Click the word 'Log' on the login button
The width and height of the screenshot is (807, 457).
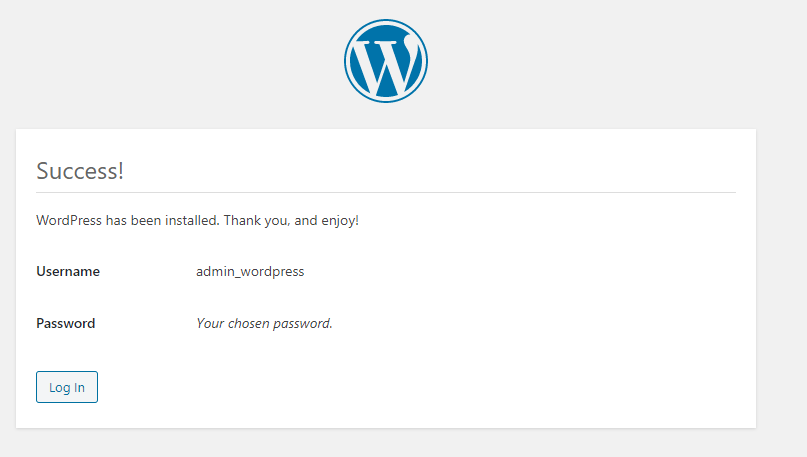(x=60, y=388)
